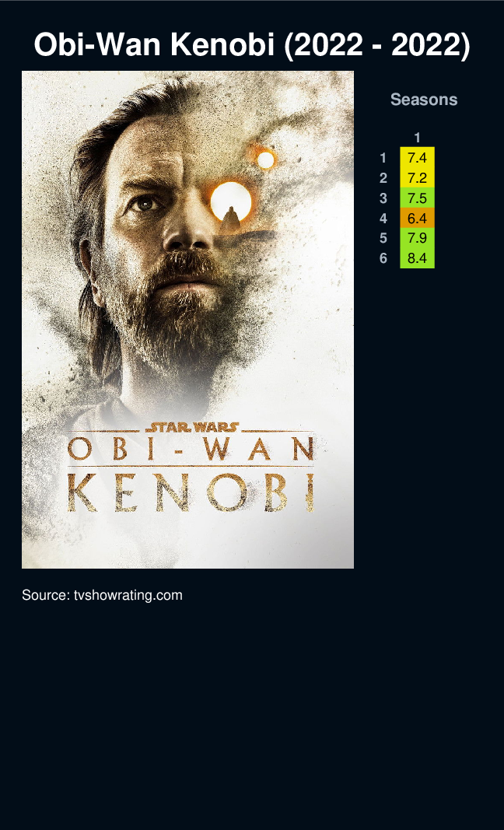This screenshot has width=504, height=830.
Task: Select the 7.9 rating cell for episode 5
Action: (x=417, y=238)
